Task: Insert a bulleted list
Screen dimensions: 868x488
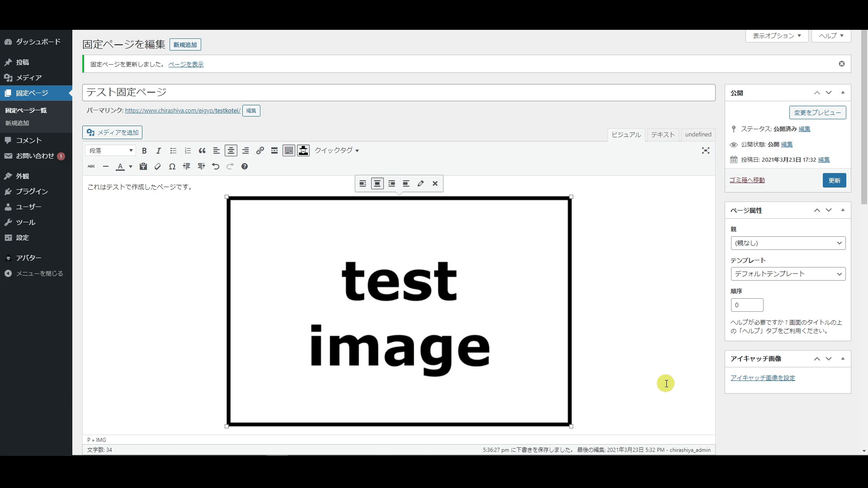Action: (x=173, y=150)
